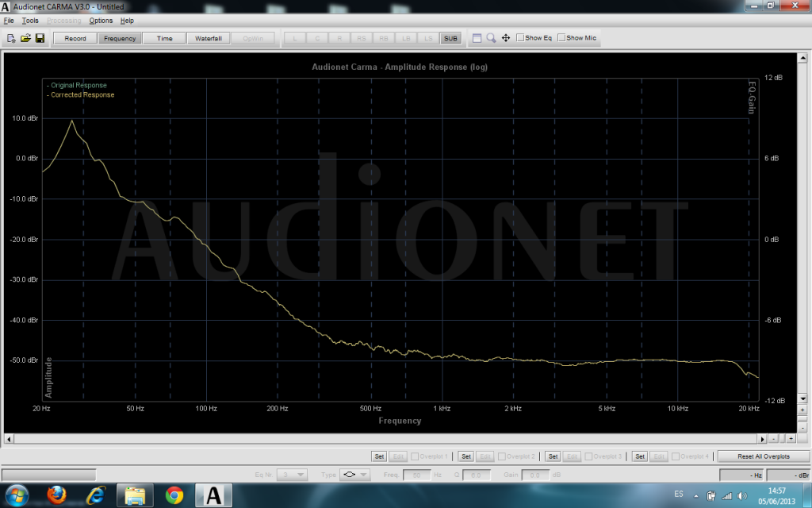Image resolution: width=812 pixels, height=508 pixels.
Task: Open the File menu
Action: click(x=9, y=21)
